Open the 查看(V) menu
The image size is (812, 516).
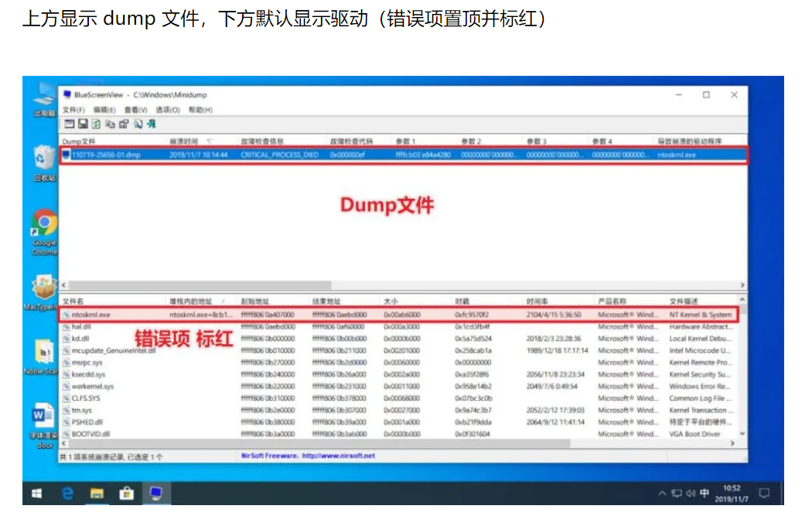(x=135, y=110)
